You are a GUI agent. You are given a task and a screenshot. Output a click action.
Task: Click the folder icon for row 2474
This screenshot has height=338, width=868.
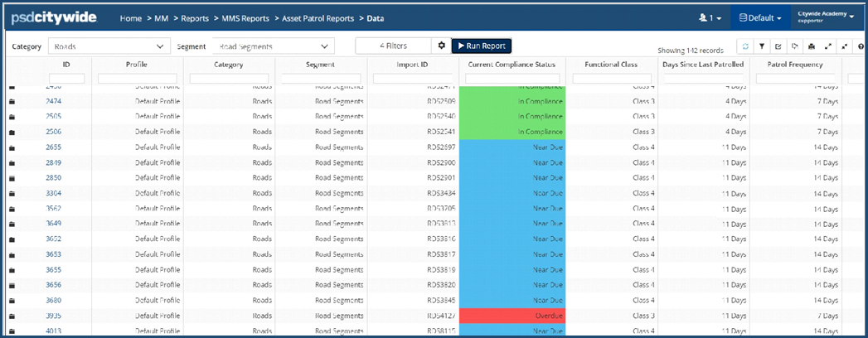12,101
